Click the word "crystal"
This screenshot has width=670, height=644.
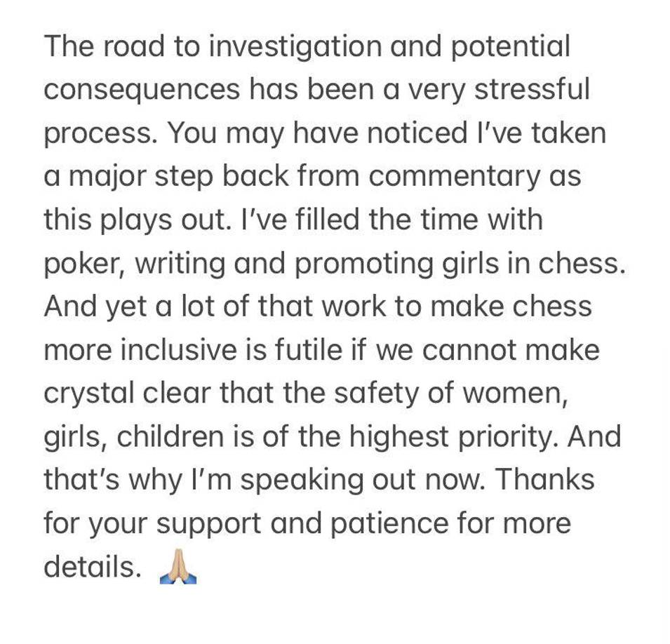pyautogui.click(x=88, y=394)
